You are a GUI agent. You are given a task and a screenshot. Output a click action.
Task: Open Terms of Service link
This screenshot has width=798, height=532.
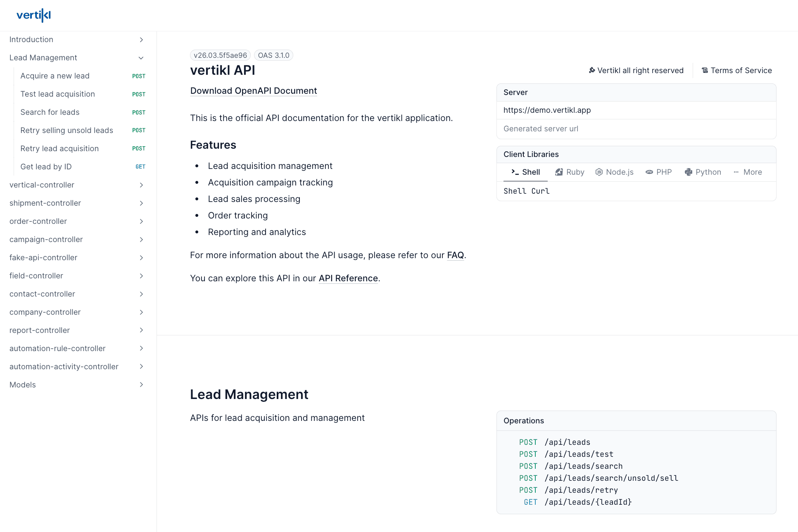737,70
